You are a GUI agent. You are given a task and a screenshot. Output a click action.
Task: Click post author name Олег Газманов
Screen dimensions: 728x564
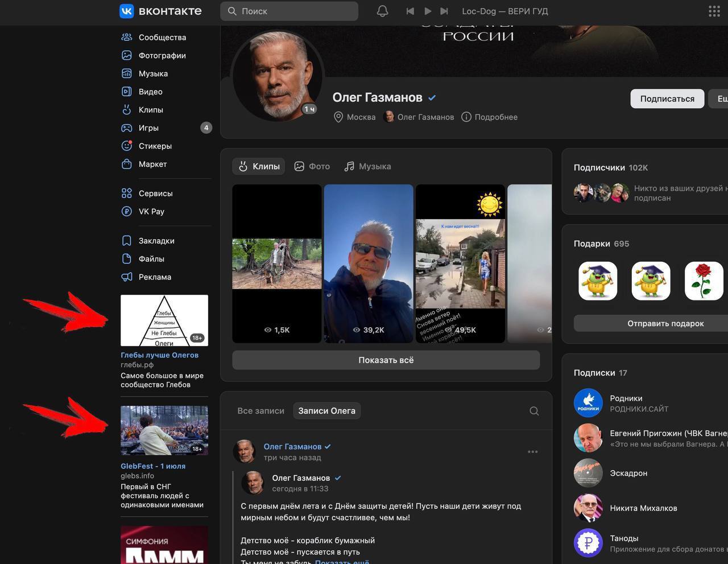(x=292, y=447)
